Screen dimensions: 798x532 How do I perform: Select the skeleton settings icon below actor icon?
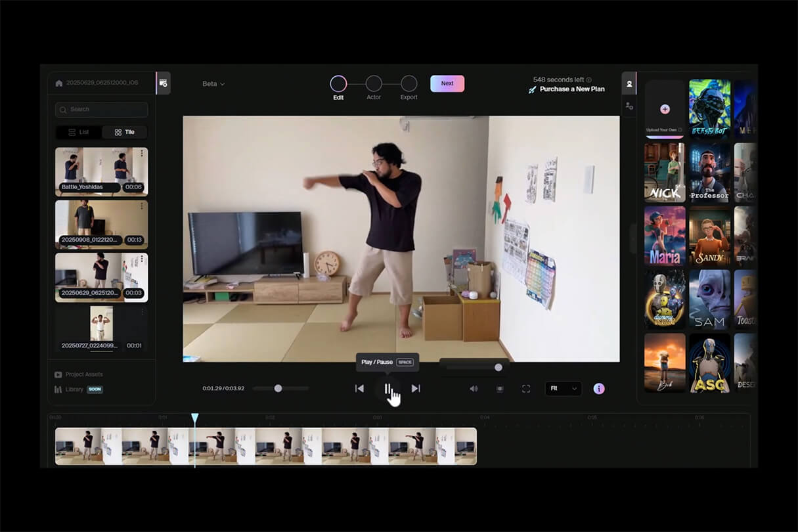point(629,105)
